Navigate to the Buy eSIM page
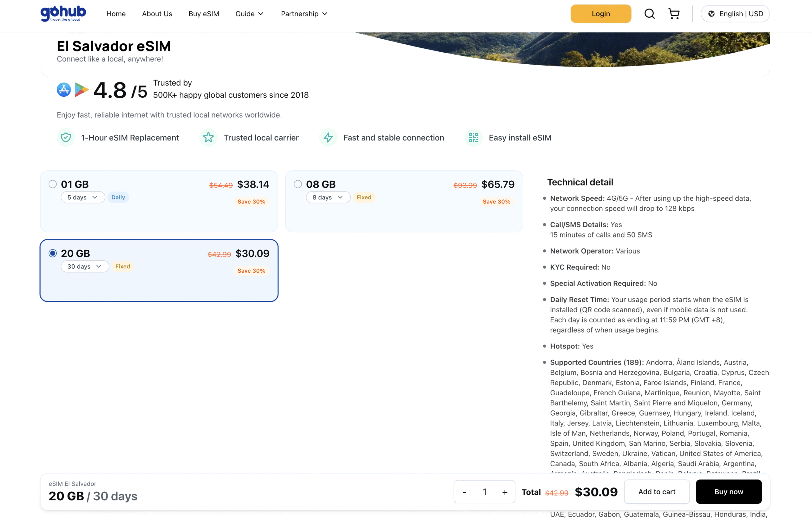 [204, 14]
